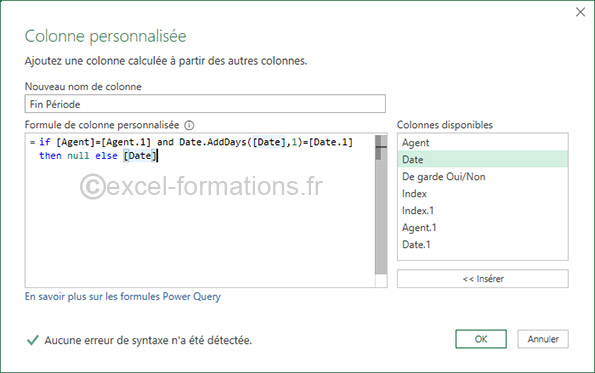Image resolution: width=595 pixels, height=373 pixels.
Task: Click the << Insérer button
Action: point(483,279)
